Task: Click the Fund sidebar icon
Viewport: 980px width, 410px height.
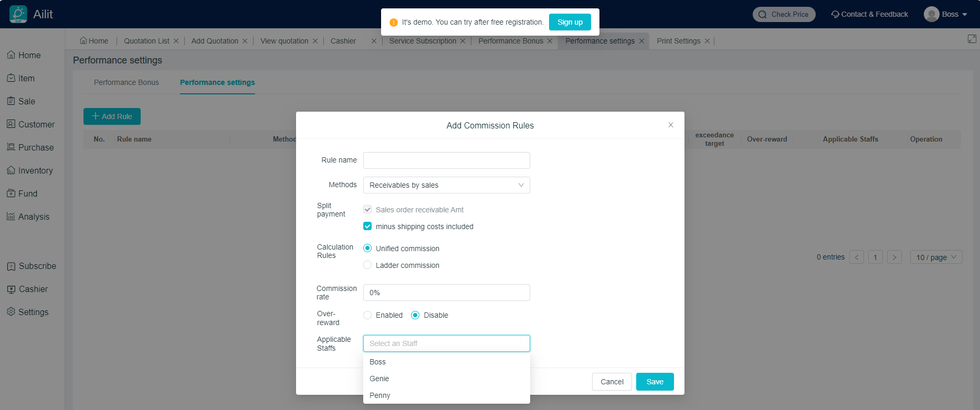Action: point(11,193)
